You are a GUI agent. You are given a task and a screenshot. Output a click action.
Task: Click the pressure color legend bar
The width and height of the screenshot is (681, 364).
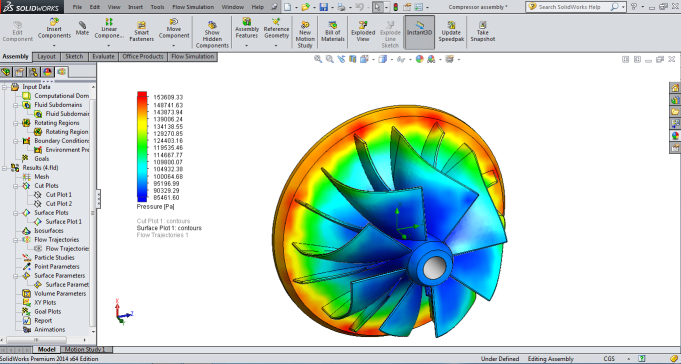click(x=142, y=146)
